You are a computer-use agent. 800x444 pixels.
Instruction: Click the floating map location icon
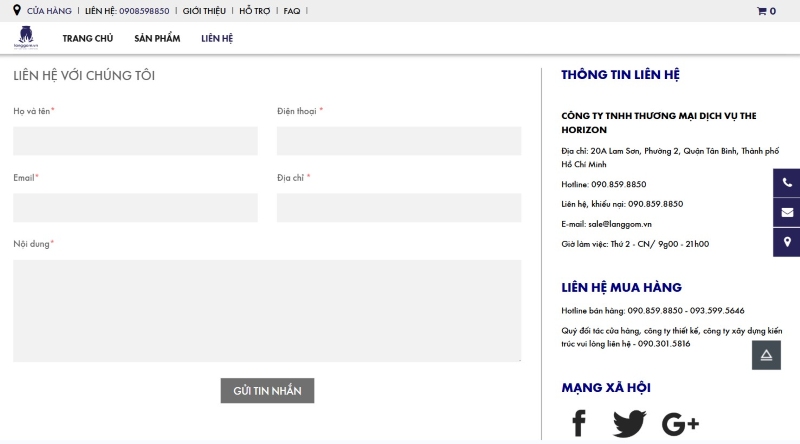coord(787,242)
